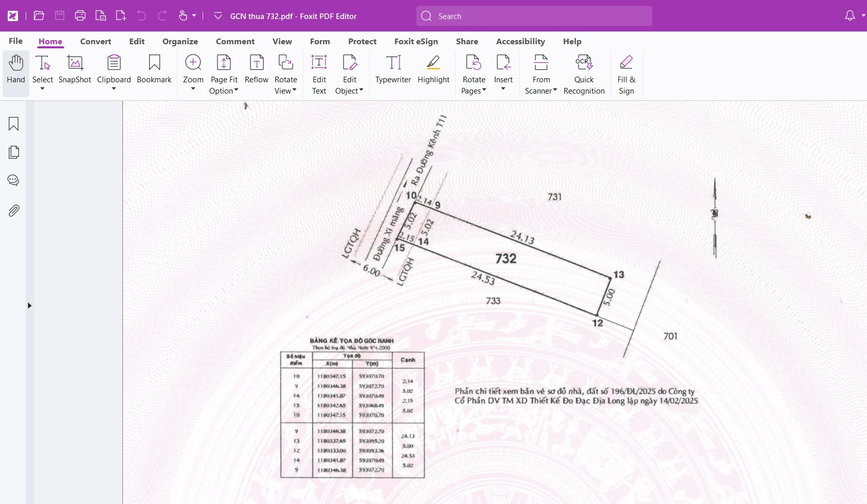This screenshot has width=867, height=504.
Task: Click parcel number 732 on the map
Action: [506, 258]
